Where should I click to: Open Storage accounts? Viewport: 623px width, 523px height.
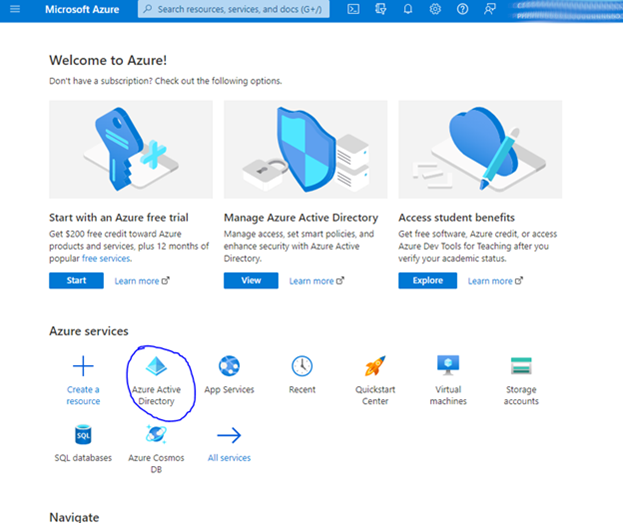click(x=521, y=366)
